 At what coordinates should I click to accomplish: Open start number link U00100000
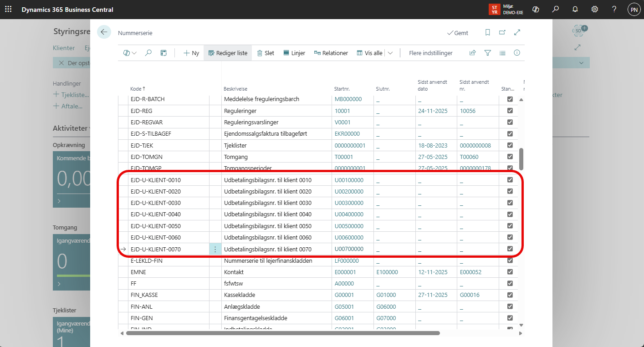coord(349,180)
